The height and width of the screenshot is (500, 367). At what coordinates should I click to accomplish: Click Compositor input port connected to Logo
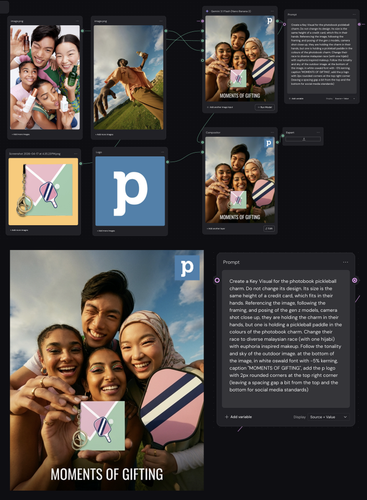pos(202,152)
